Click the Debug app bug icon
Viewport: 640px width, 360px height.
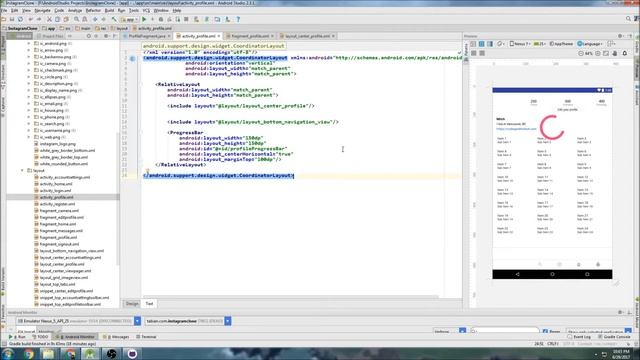click(x=161, y=19)
